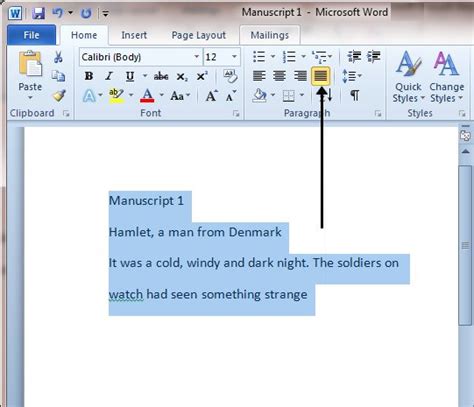Viewport: 474px width, 407px height.
Task: Undo the last action
Action: (x=58, y=13)
